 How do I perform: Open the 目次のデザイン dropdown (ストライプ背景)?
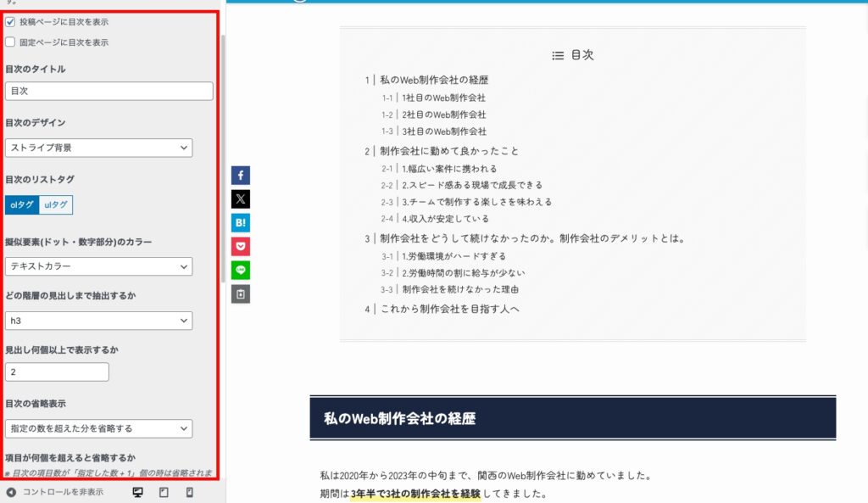click(98, 148)
